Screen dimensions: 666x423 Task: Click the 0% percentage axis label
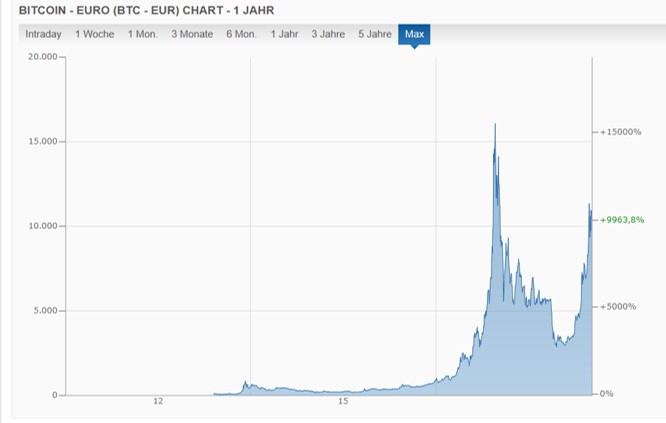point(607,394)
